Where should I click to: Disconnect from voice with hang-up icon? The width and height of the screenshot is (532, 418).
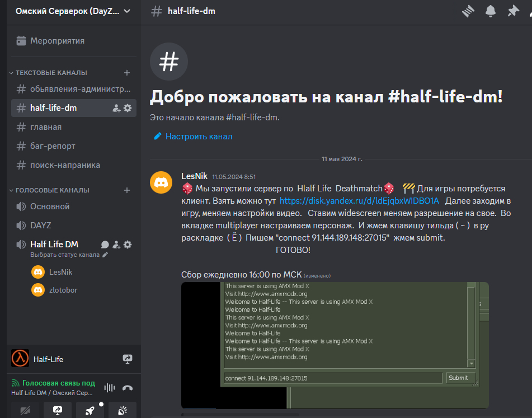tap(128, 388)
